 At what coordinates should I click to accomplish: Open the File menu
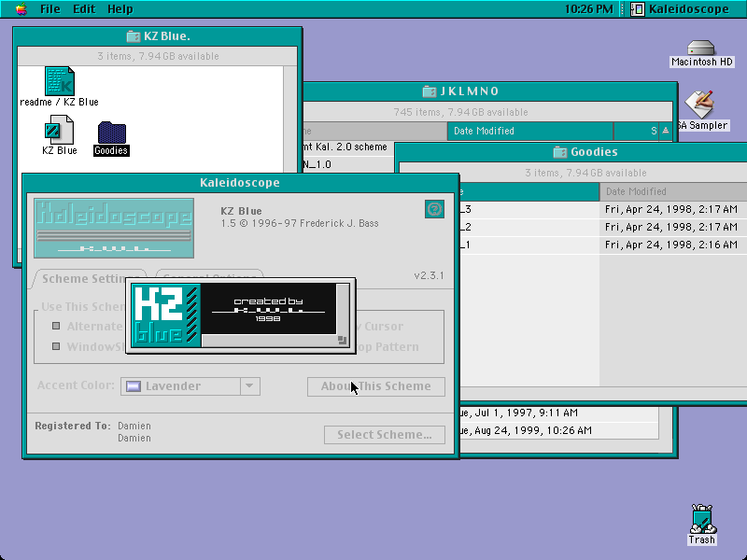click(x=50, y=9)
